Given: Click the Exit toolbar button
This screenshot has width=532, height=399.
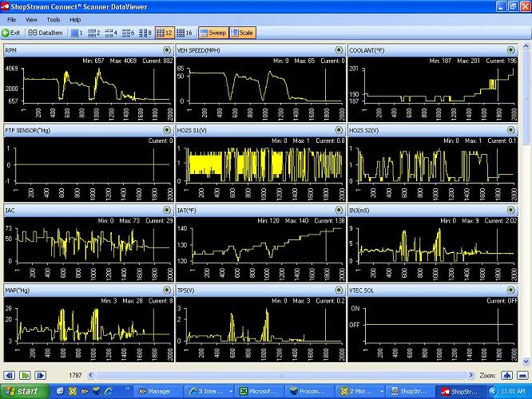Looking at the screenshot, I should 11,33.
